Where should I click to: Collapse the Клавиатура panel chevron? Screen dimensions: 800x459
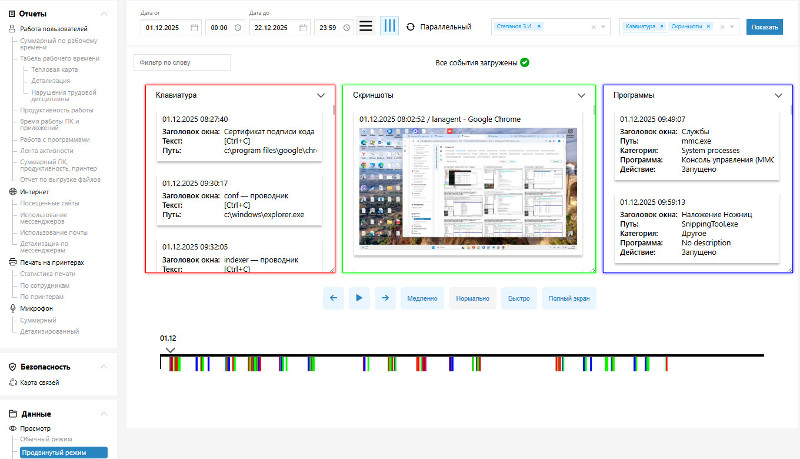pos(321,95)
